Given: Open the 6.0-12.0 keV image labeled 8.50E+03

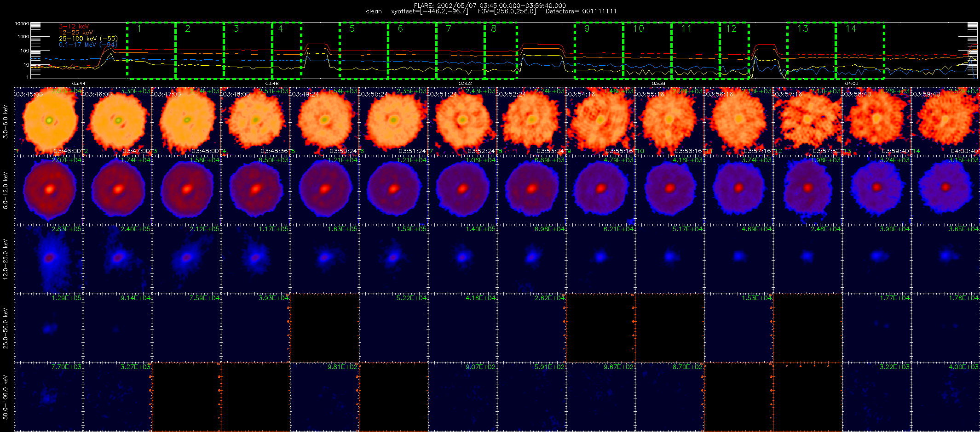Looking at the screenshot, I should (255, 190).
